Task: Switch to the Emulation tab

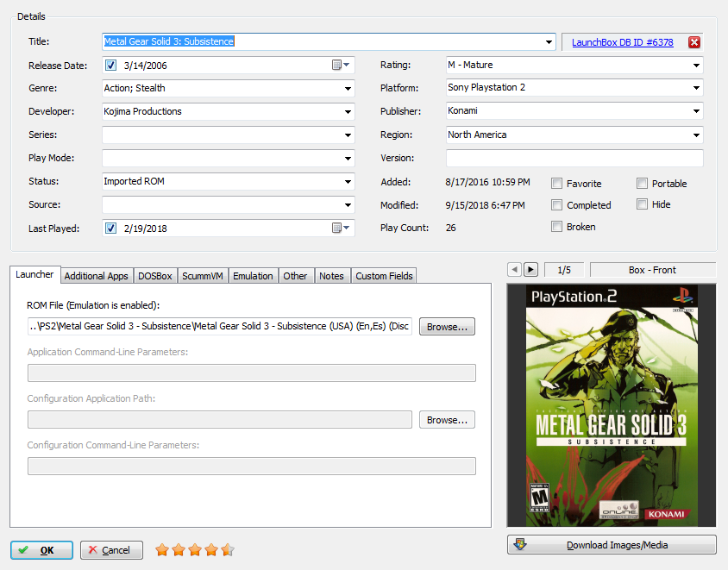Action: point(253,276)
